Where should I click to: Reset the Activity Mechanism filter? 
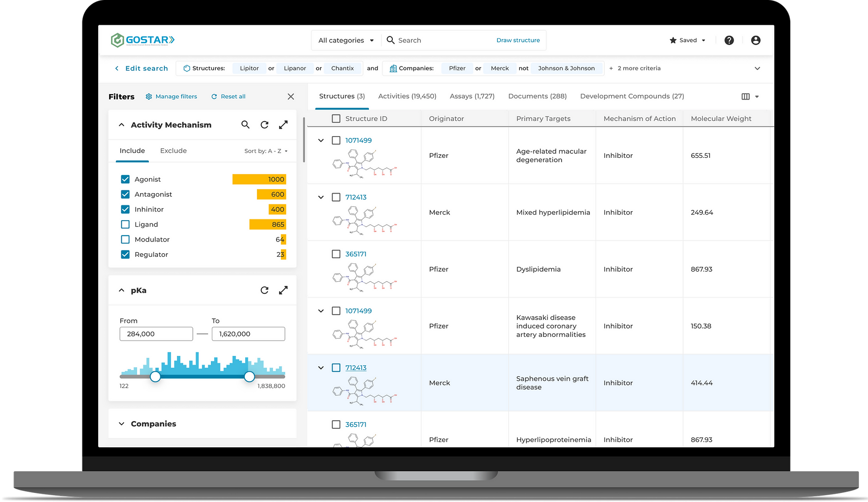pos(264,124)
